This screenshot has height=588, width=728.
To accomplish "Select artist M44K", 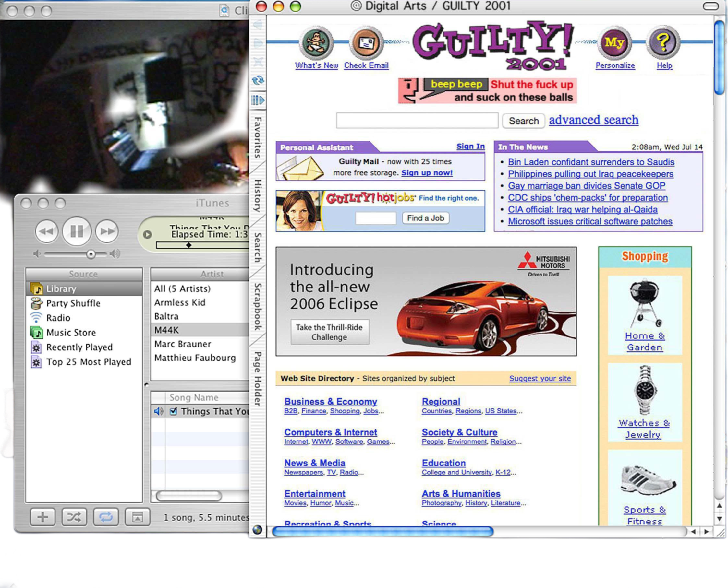I will [200, 330].
